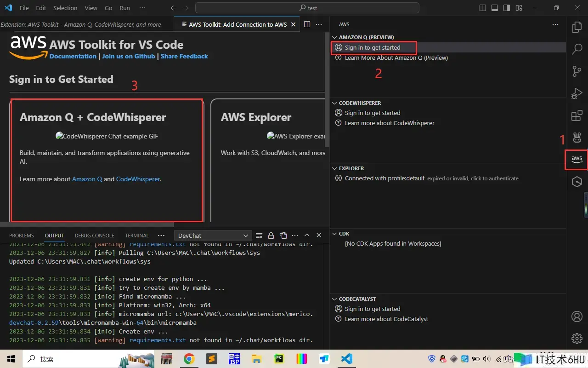Click 'Learn more about CodeCatalyst' row
Viewport: 588px width, 368px height.
coord(448,319)
